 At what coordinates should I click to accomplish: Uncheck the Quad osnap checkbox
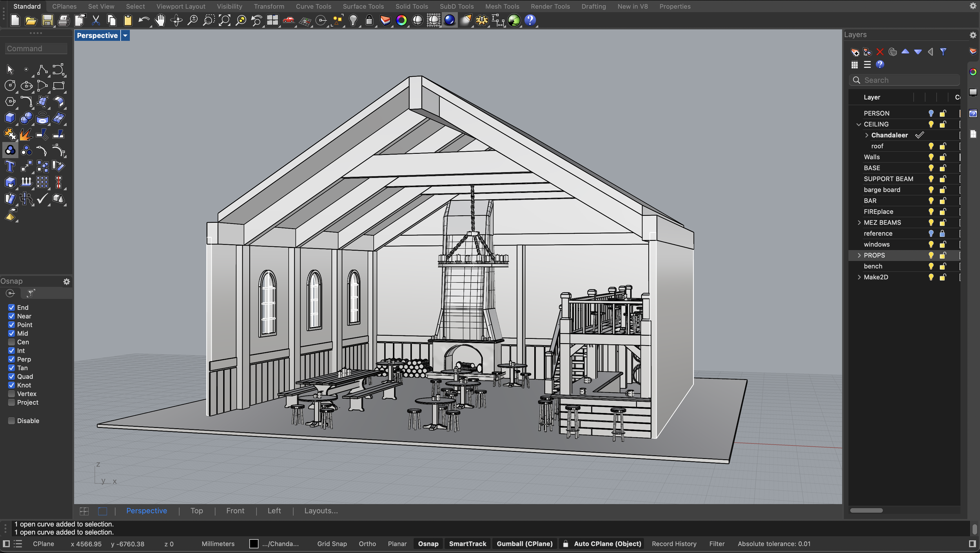[x=11, y=377]
